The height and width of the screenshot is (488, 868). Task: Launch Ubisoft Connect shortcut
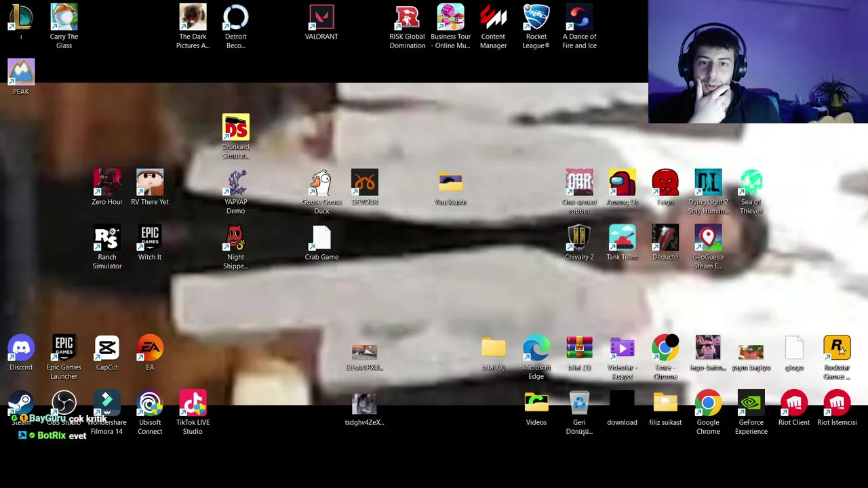tap(150, 413)
